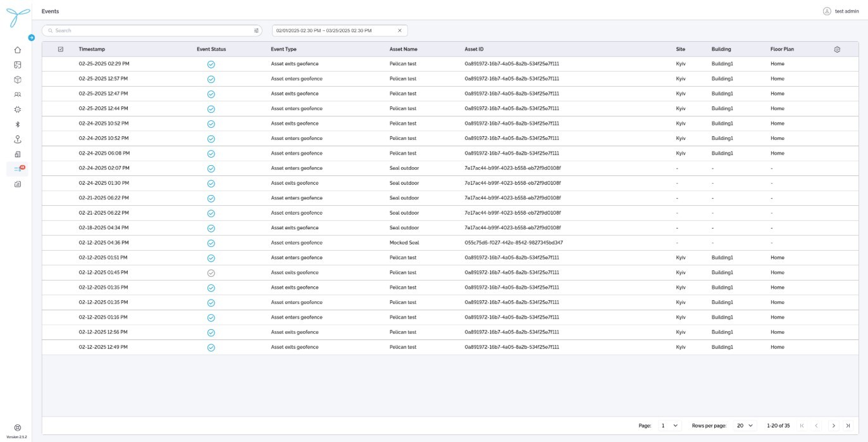Open the cube-shaped assets icon in sidebar
Image resolution: width=868 pixels, height=442 pixels.
pyautogui.click(x=18, y=80)
